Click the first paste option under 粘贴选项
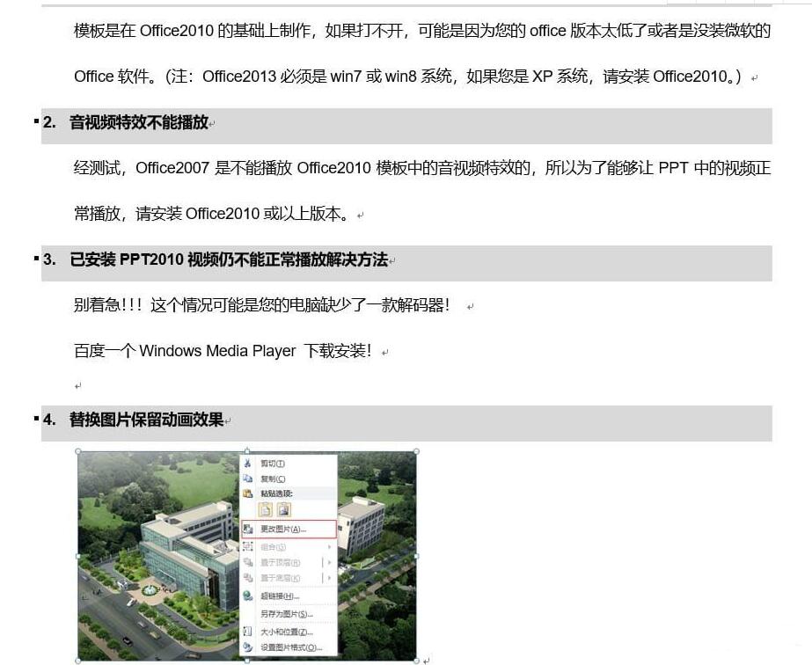The height and width of the screenshot is (665, 812). (x=265, y=510)
